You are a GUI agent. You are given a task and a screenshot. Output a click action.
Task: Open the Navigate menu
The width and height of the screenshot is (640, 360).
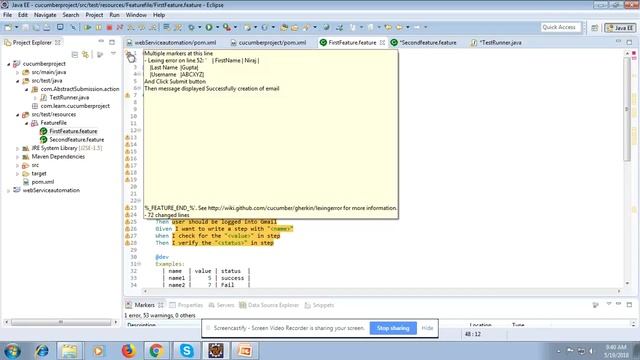click(x=45, y=15)
